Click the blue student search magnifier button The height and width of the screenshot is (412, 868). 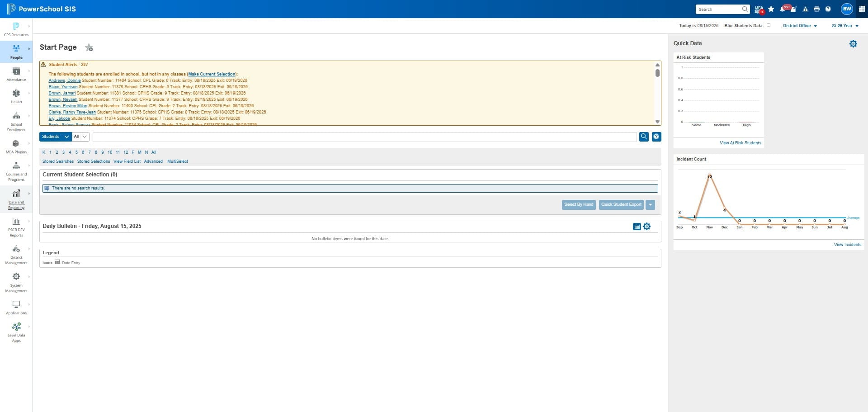tap(644, 136)
